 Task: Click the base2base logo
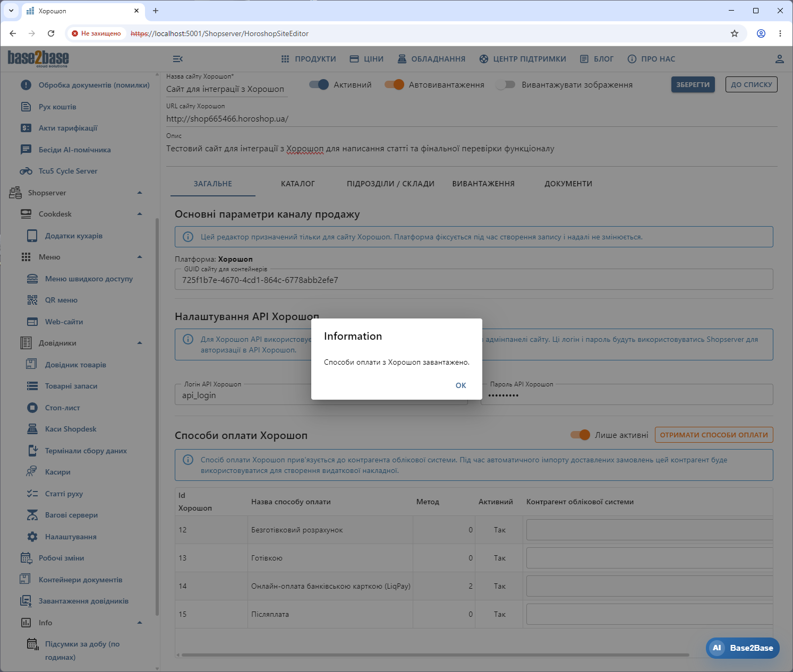38,58
